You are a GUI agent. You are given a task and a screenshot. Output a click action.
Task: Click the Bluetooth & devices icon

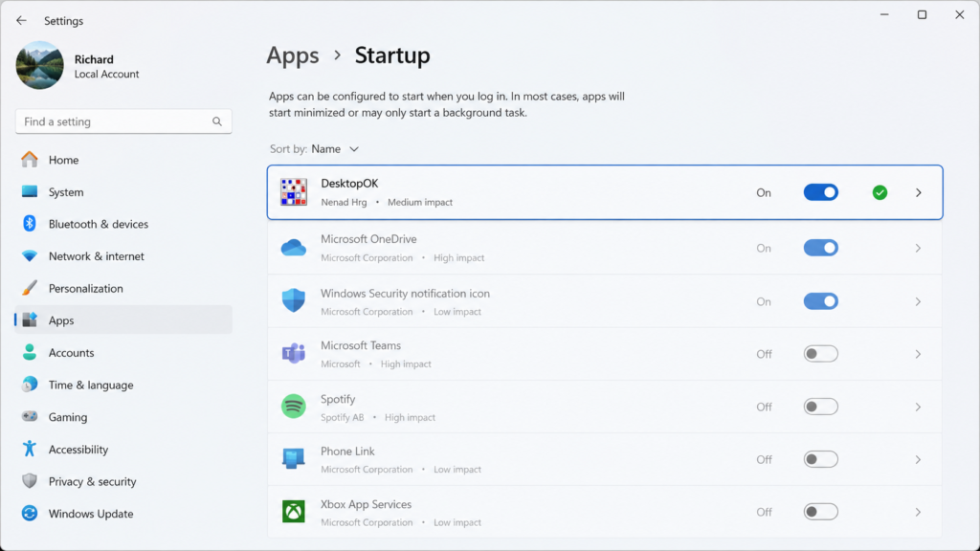[x=30, y=224]
